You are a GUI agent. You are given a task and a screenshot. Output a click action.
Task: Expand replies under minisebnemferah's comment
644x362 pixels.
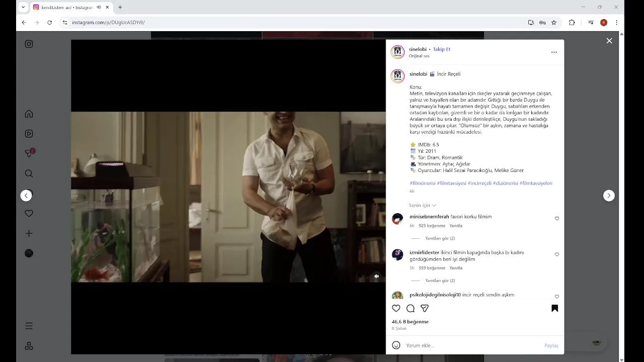[x=440, y=238]
